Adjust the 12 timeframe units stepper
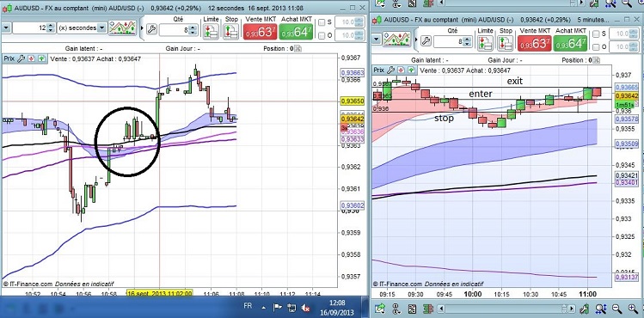 [x=51, y=28]
